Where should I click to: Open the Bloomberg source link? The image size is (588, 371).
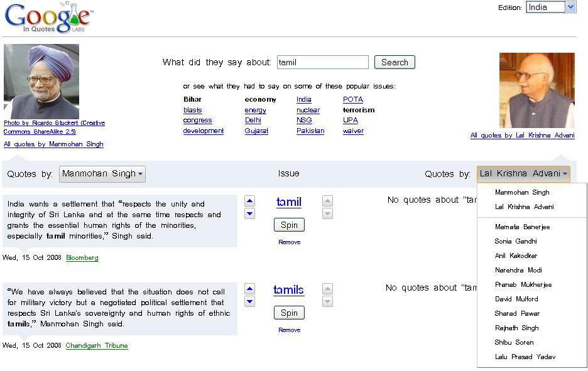tap(82, 257)
